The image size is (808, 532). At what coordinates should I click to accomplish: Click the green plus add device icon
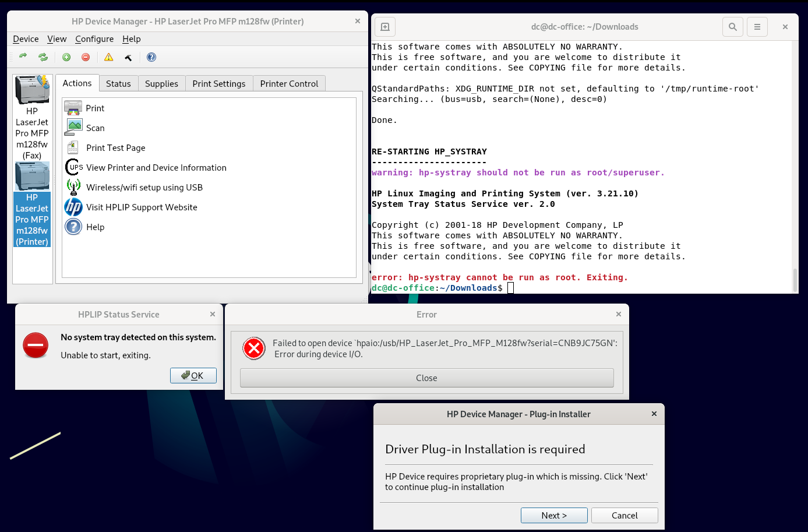[x=66, y=57]
